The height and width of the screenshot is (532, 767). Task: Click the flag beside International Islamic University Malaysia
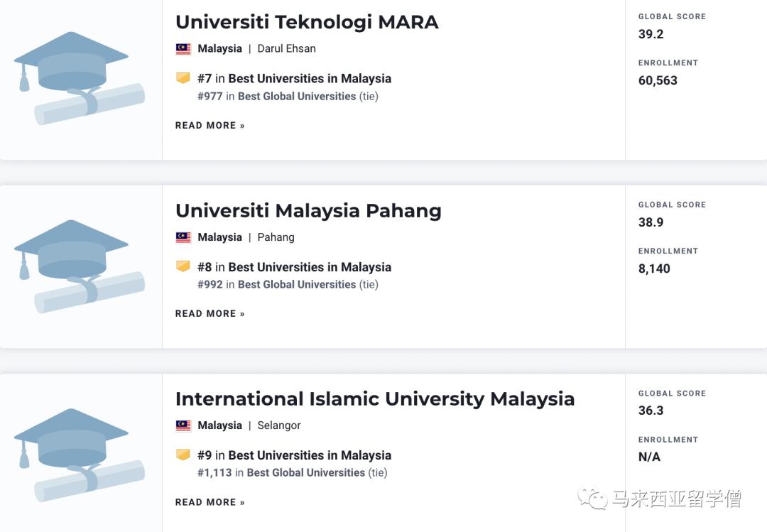183,425
